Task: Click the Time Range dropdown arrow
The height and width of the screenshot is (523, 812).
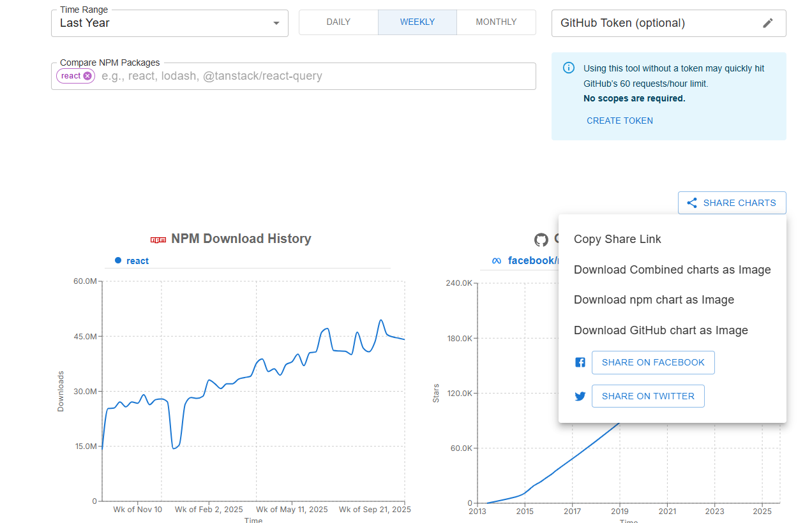Action: (x=276, y=23)
